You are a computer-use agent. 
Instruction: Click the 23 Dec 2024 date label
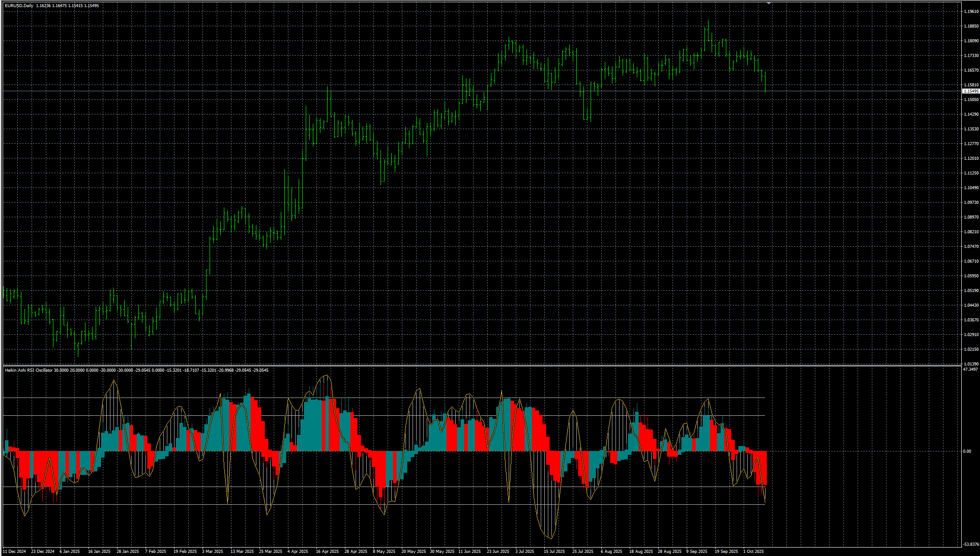pyautogui.click(x=43, y=552)
